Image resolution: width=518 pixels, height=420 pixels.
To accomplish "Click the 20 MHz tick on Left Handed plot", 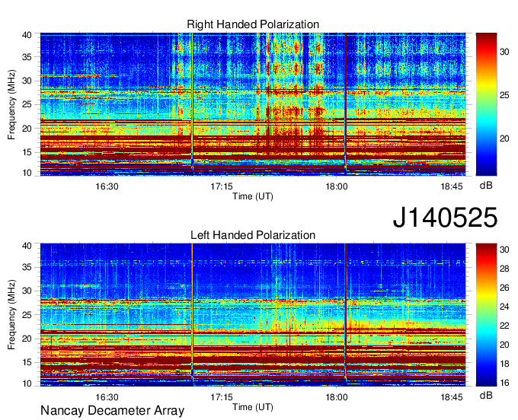I will pos(27,339).
